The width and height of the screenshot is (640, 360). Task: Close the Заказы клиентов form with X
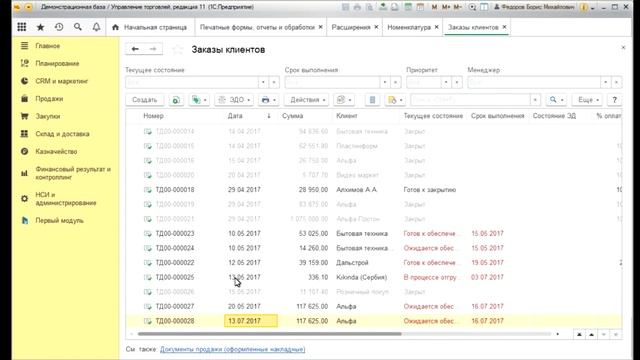click(623, 48)
